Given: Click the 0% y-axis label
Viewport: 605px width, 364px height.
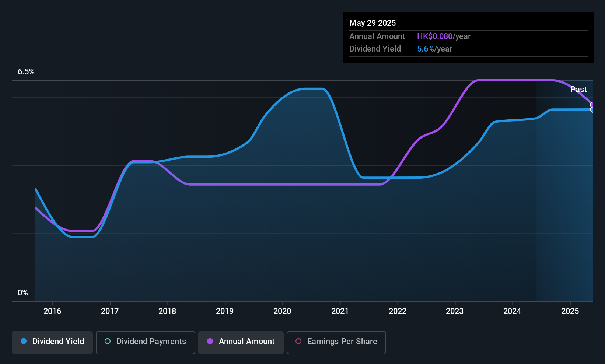Looking at the screenshot, I should (23, 293).
